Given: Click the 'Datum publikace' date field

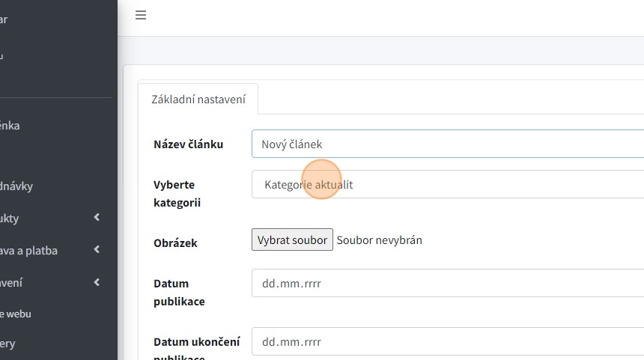Looking at the screenshot, I should tap(447, 284).
